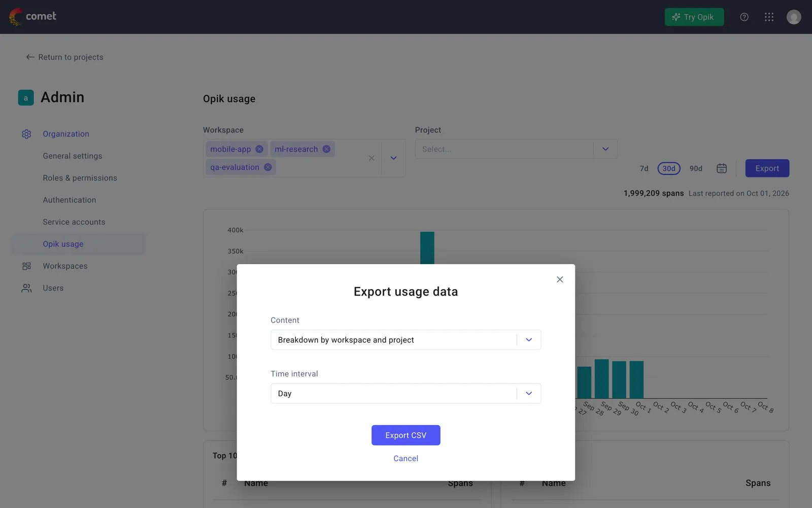Select the 30d time range
Image resolution: width=812 pixels, height=508 pixels.
click(669, 168)
